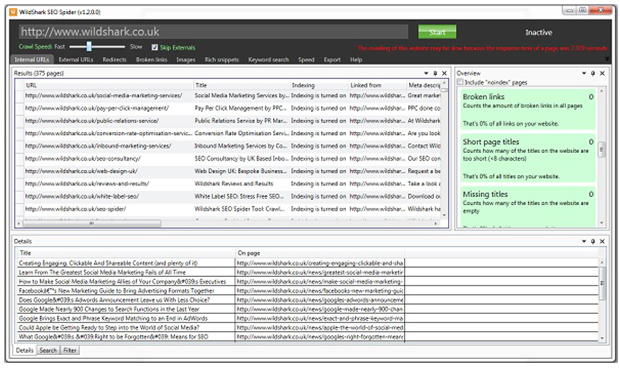620x372 pixels.
Task: Click the Broken links overview card
Action: click(x=528, y=110)
